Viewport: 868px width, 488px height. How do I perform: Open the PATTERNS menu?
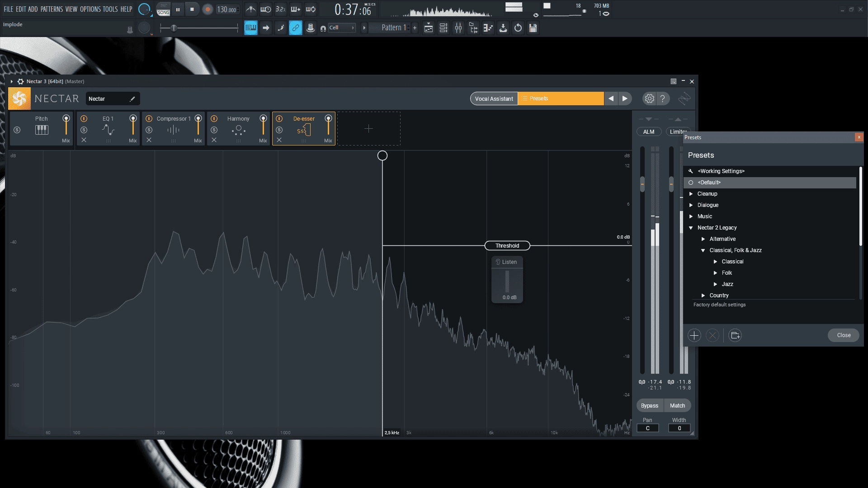(52, 9)
